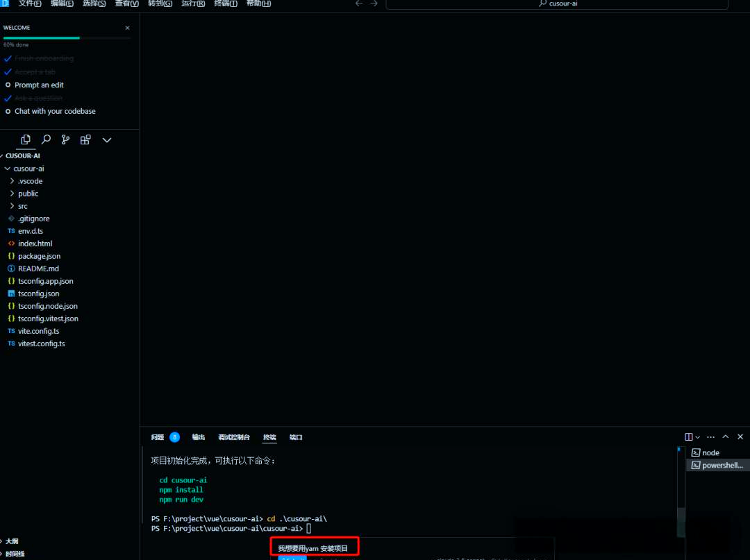Click the cusour-ai search box

coord(557,3)
